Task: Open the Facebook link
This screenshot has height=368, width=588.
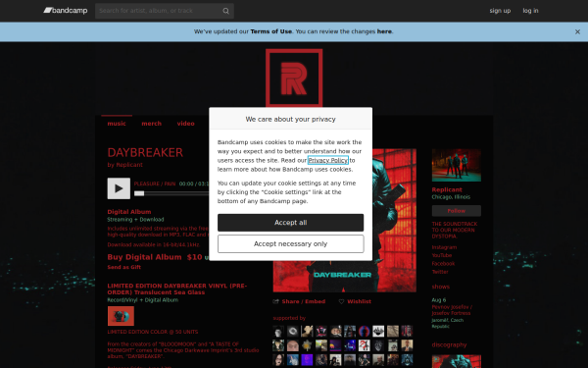Action: click(443, 264)
